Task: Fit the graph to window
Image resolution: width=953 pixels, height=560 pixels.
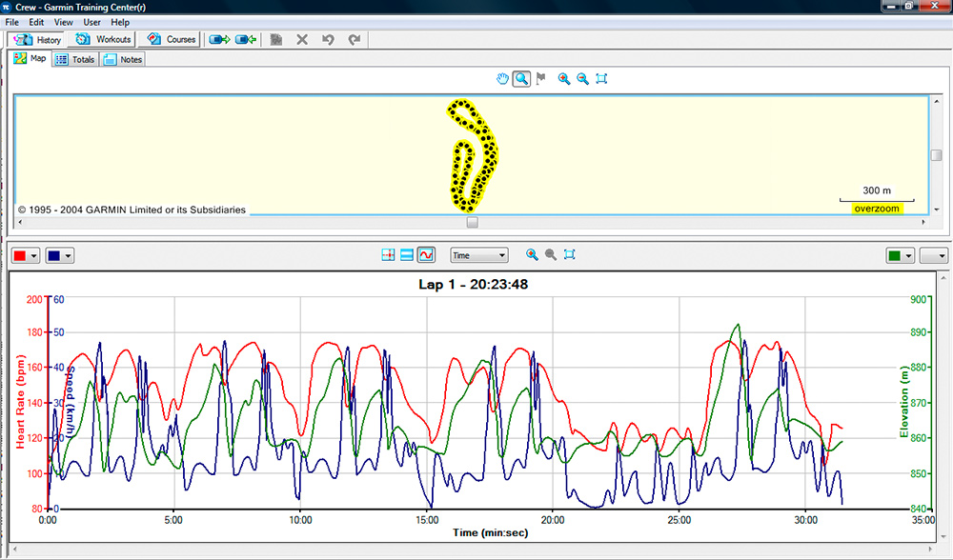Action: (570, 255)
